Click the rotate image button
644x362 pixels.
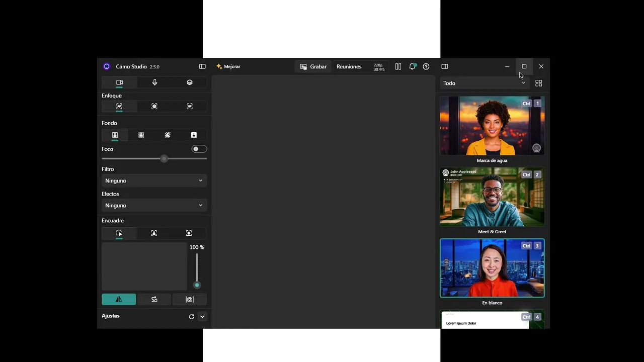tap(154, 299)
